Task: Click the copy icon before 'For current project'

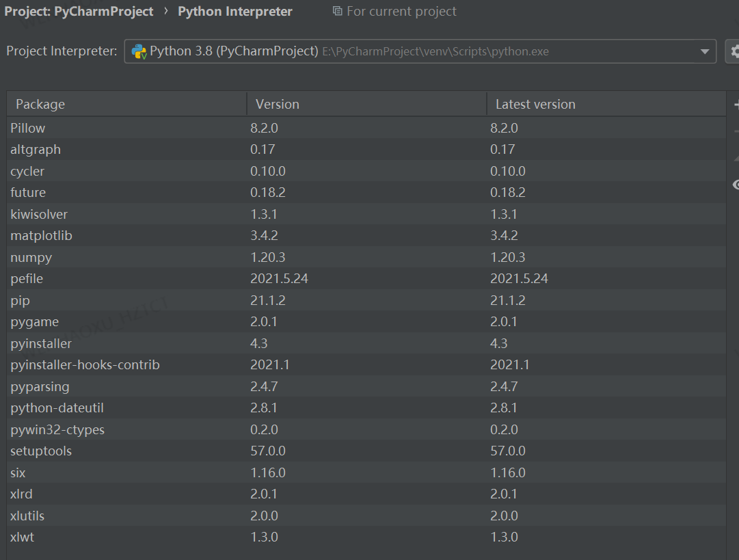Action: (337, 11)
